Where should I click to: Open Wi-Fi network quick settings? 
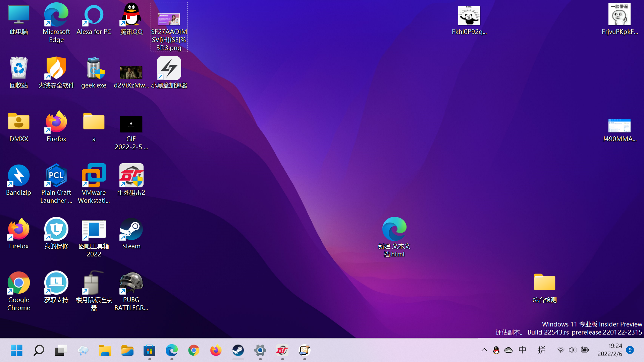[560, 350]
